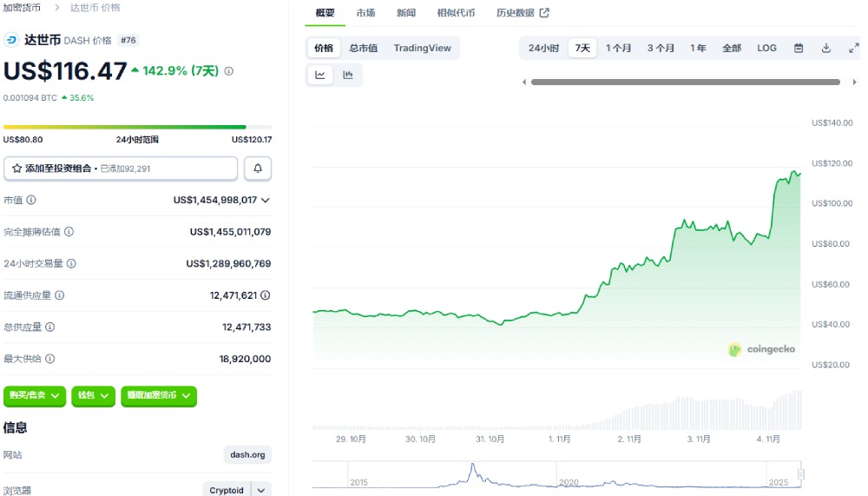Click the 12,471,733 total supply value
868x496 pixels.
(x=247, y=327)
